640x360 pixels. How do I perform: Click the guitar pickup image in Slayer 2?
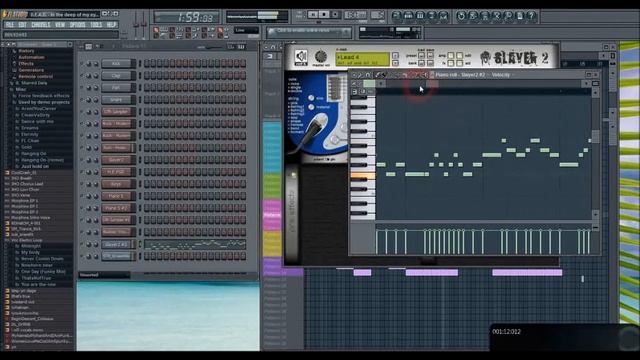[x=335, y=87]
